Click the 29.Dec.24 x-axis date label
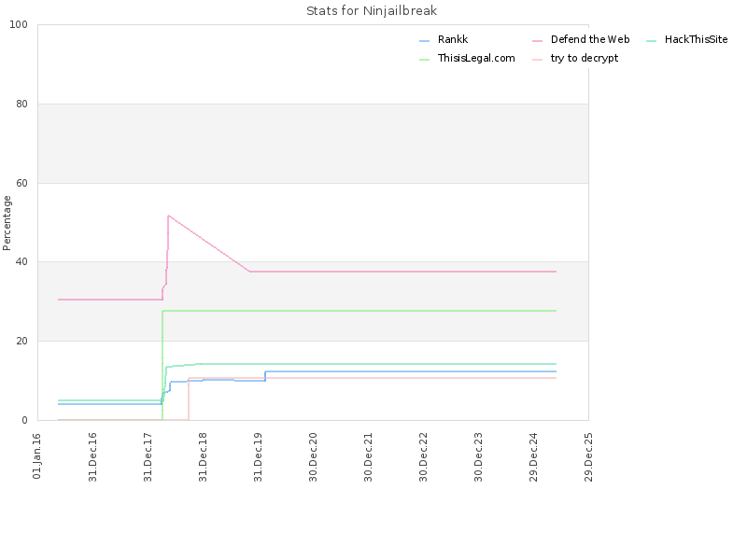 pos(533,457)
